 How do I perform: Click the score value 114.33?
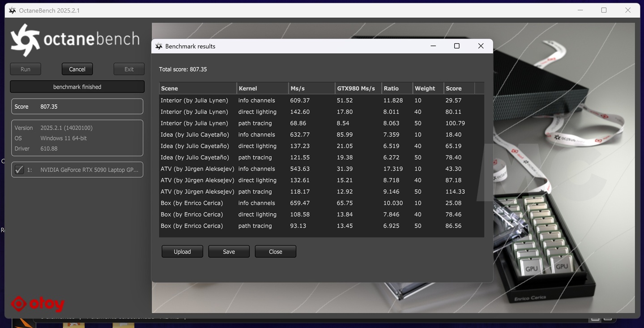click(x=455, y=191)
